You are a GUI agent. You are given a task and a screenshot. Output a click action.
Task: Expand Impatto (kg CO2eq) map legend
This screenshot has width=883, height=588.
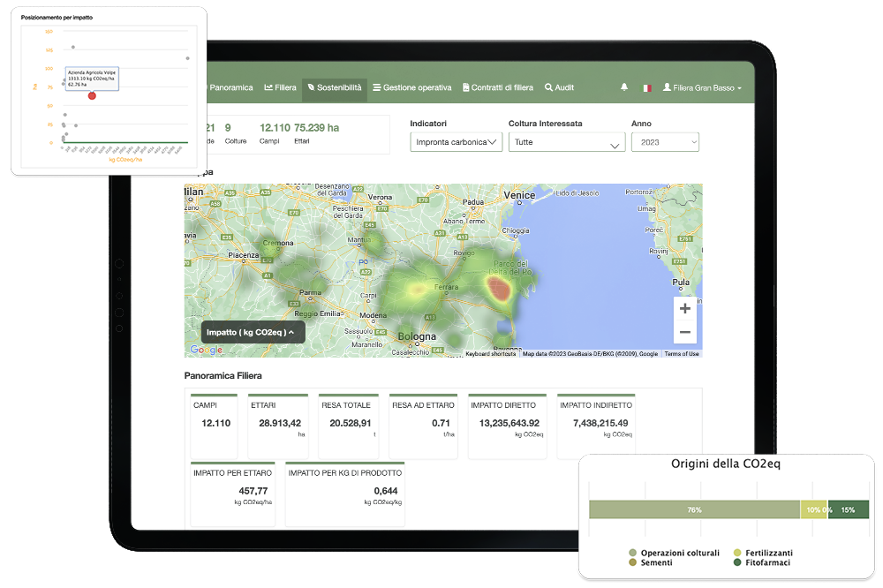point(253,332)
